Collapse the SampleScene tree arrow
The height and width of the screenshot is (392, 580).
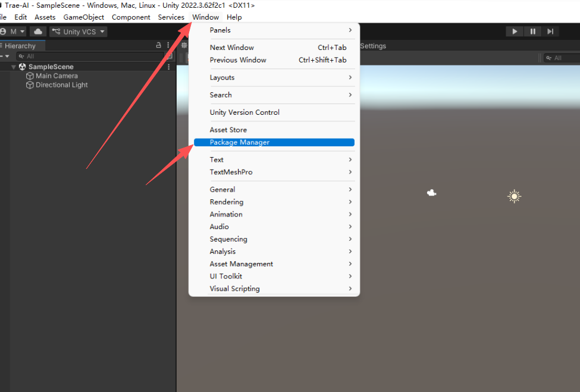point(14,67)
